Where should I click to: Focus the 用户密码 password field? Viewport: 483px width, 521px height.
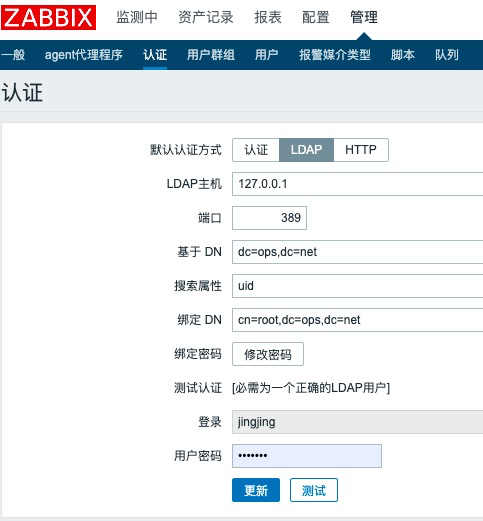(307, 456)
